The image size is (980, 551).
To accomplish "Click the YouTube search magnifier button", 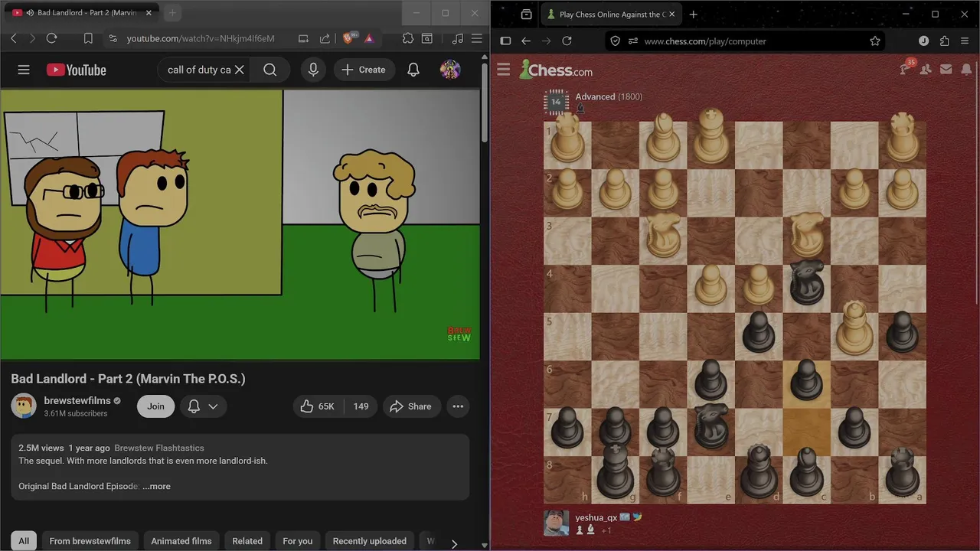I will tap(269, 70).
